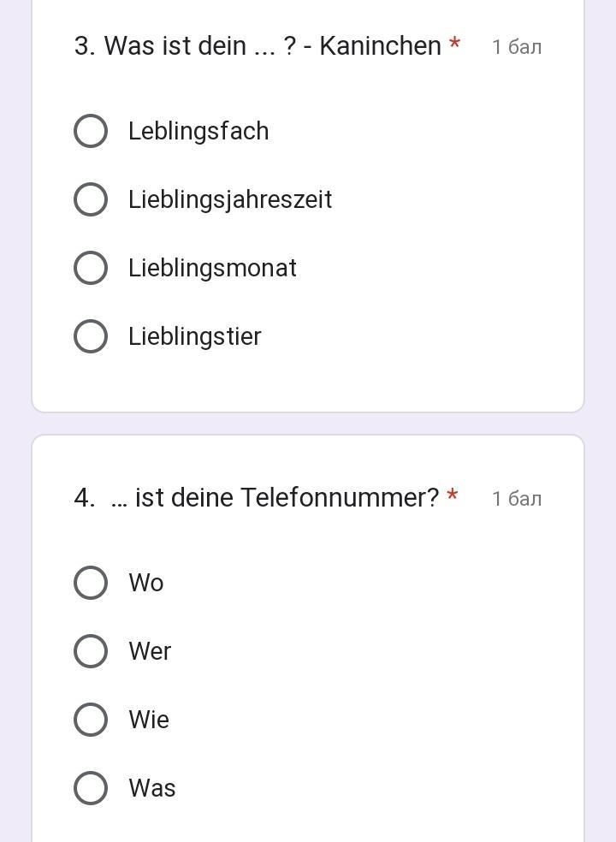
Task: Click the Was answer label text
Action: pos(152,788)
